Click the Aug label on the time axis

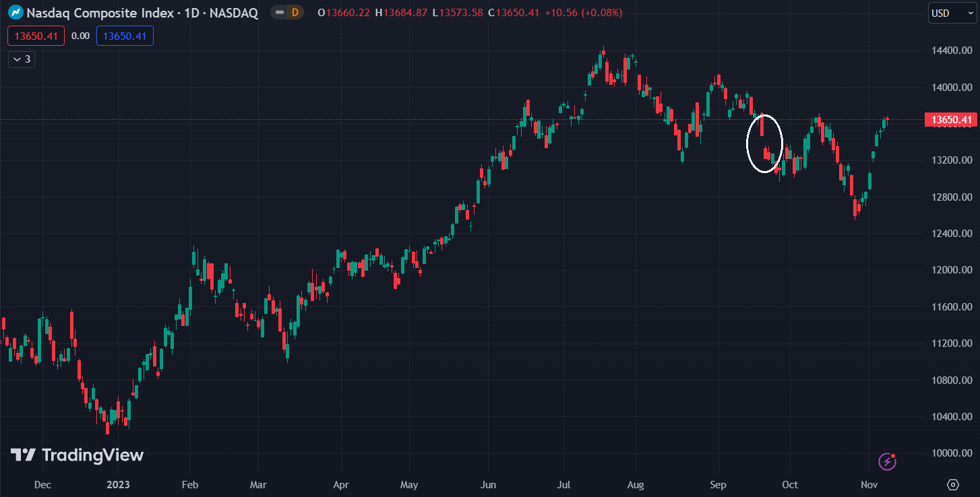636,485
